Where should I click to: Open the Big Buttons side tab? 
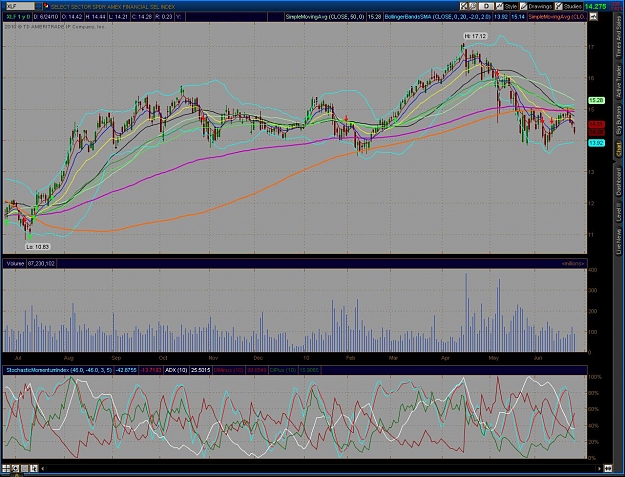tap(619, 121)
